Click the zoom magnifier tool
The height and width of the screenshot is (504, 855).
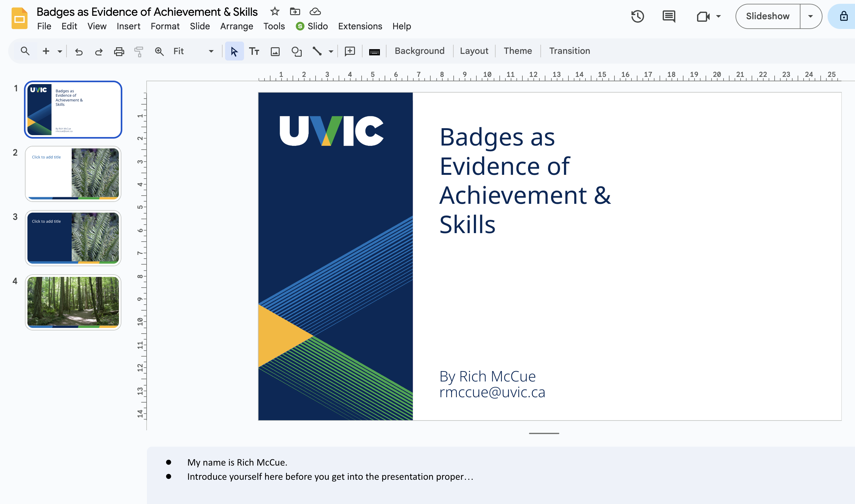[159, 51]
